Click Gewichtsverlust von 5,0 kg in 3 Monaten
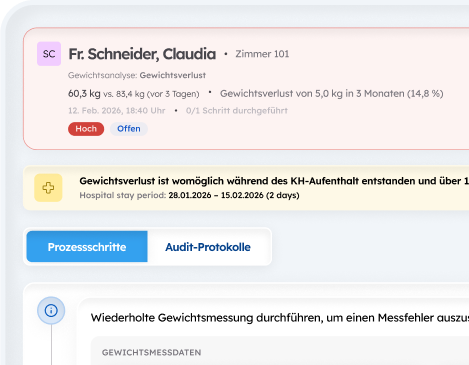The image size is (469, 365). point(332,94)
